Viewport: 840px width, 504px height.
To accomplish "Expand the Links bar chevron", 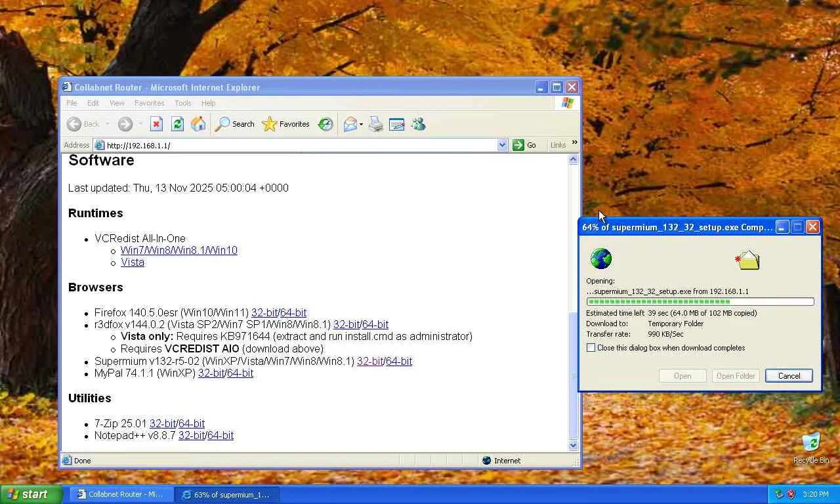I will click(x=574, y=142).
